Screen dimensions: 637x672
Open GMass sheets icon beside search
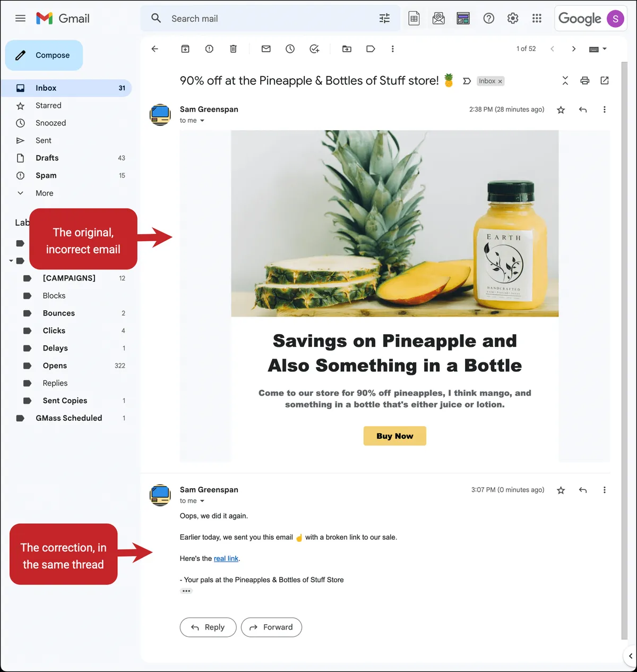pos(414,19)
